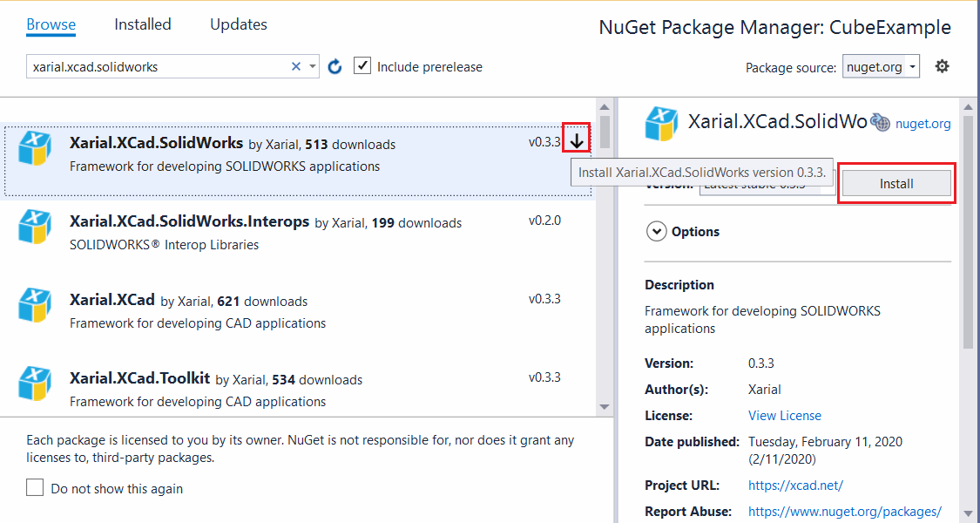The width and height of the screenshot is (980, 523).
Task: Click the Xarial.XCad.SolidWorks package icon
Action: (x=34, y=148)
